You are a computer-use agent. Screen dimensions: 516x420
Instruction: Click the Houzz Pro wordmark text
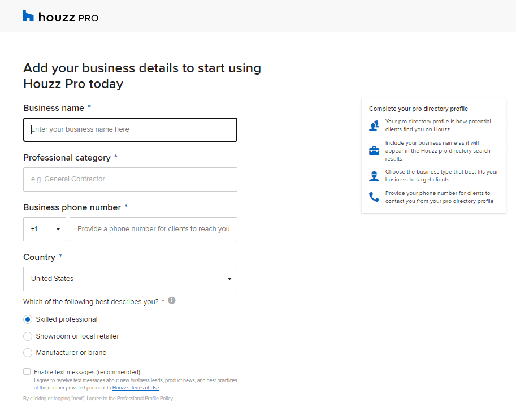pos(68,18)
